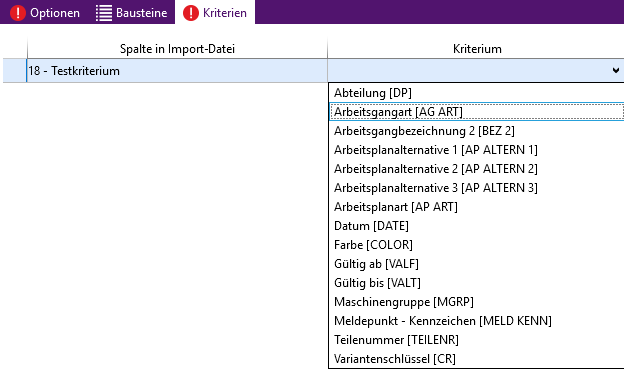
Task: Click the Kriterium column header
Action: (x=477, y=49)
